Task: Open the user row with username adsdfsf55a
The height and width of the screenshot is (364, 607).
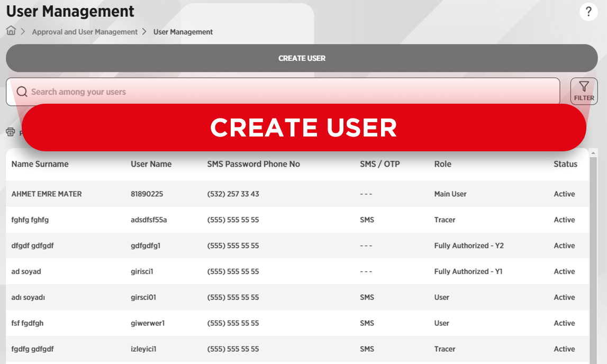Action: pos(149,220)
